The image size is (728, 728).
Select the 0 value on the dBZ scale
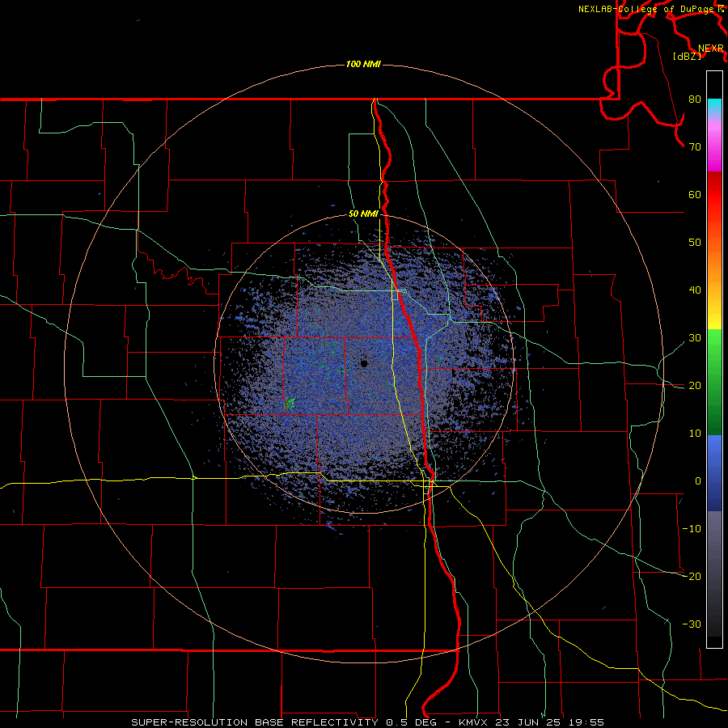698,481
